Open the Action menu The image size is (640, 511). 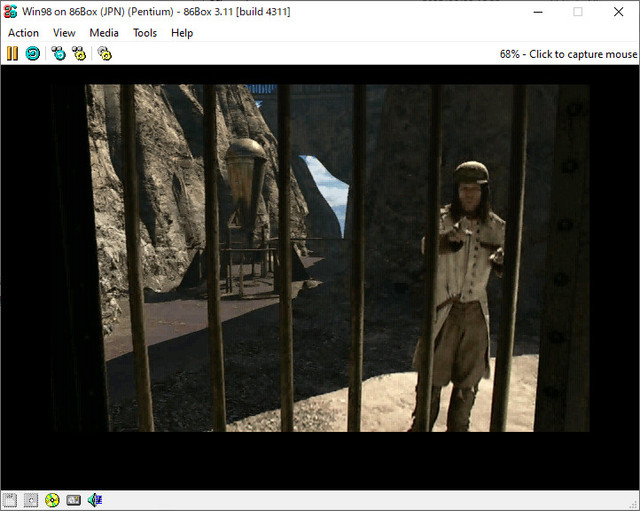click(23, 33)
